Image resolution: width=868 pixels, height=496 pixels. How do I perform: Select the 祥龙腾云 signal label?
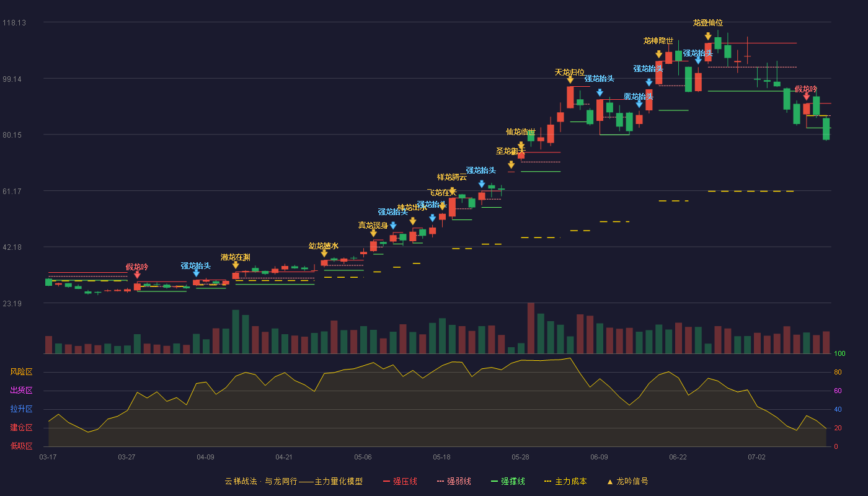[452, 177]
